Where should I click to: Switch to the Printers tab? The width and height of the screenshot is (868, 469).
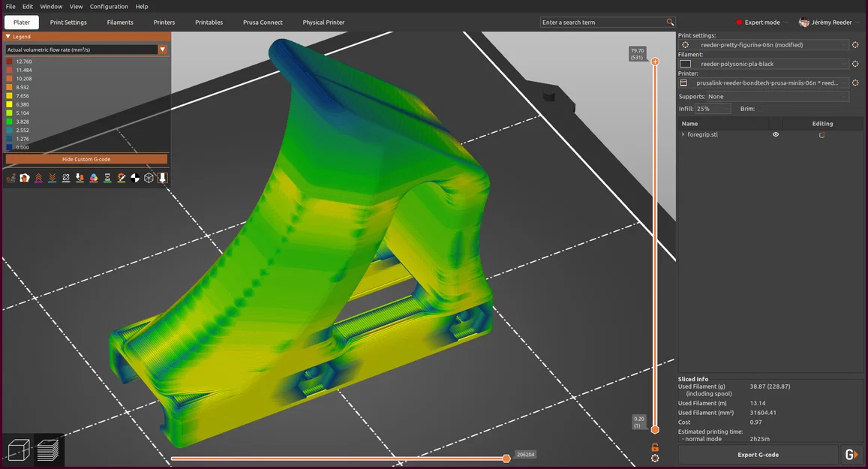[x=164, y=23]
